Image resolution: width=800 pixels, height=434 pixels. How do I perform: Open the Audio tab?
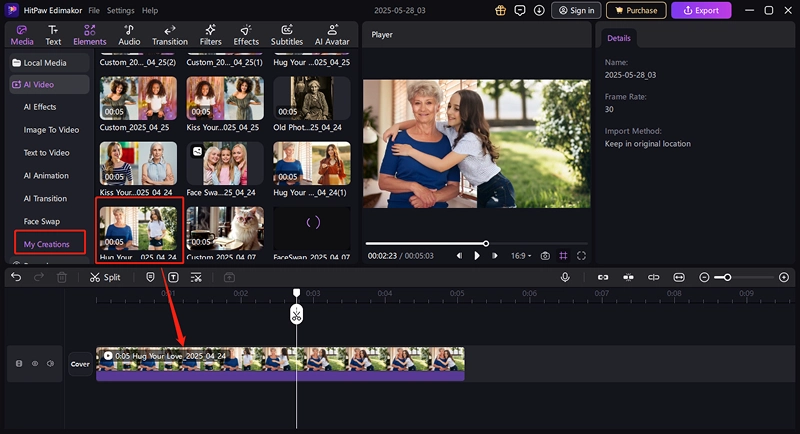point(129,35)
